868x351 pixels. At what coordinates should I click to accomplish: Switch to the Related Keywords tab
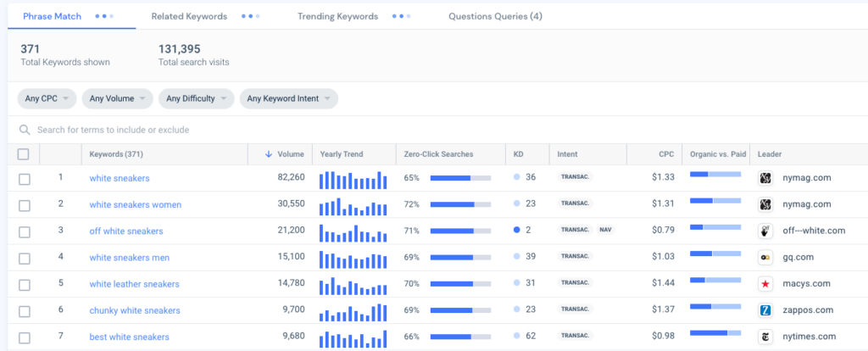pos(189,16)
